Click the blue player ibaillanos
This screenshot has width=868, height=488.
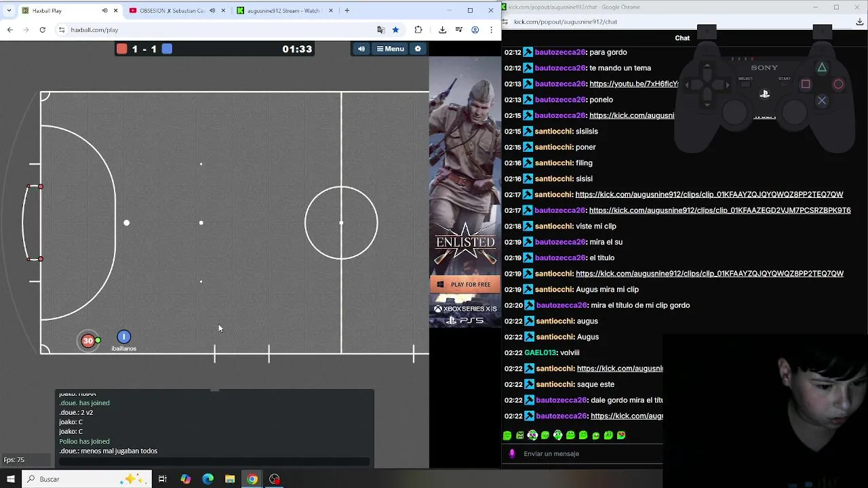pyautogui.click(x=123, y=337)
